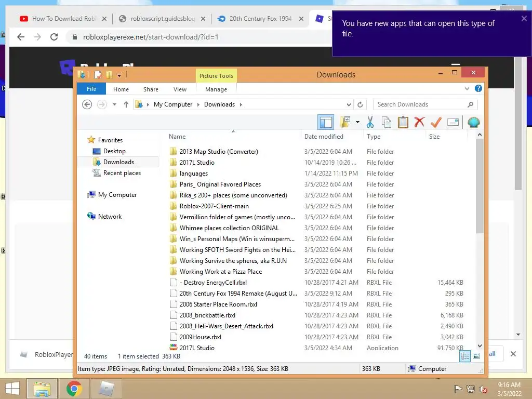Open the folder options dropdown arrow
This screenshot has width=532, height=399.
[357, 122]
